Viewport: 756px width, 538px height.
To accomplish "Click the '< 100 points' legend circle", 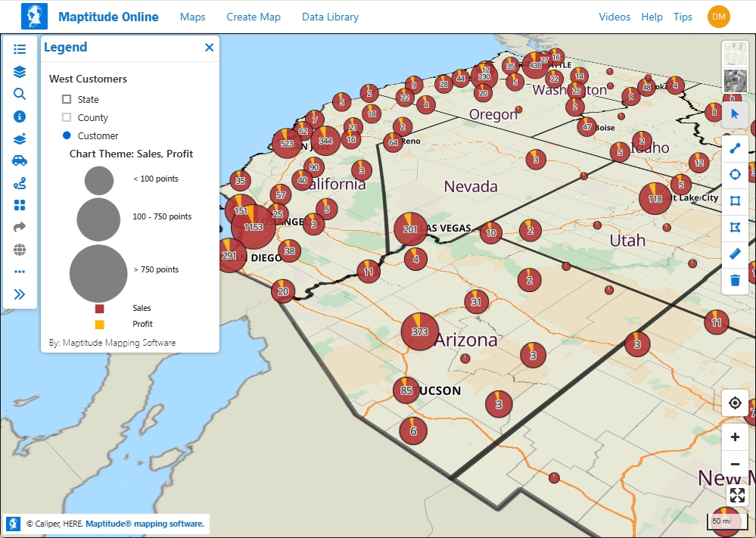I will pos(99,181).
